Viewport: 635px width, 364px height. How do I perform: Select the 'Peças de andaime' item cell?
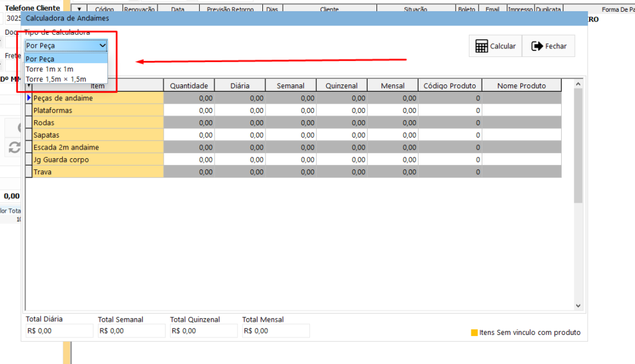click(98, 98)
